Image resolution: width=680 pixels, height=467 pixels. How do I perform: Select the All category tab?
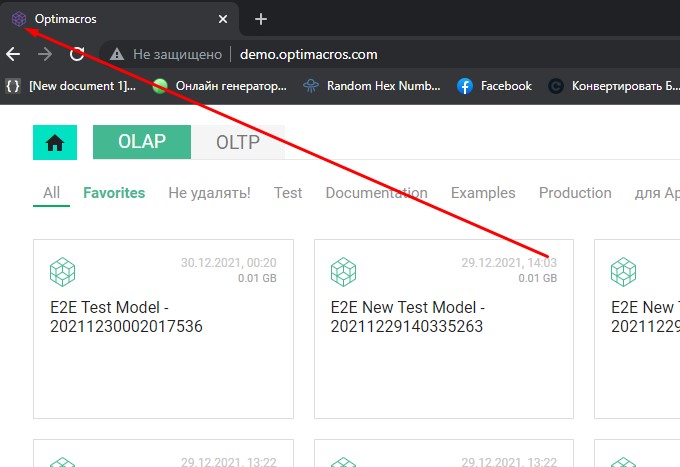pyautogui.click(x=51, y=193)
